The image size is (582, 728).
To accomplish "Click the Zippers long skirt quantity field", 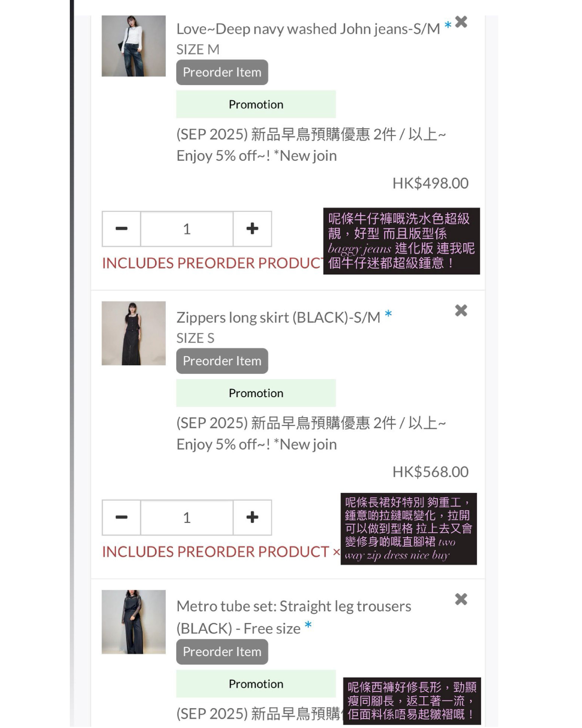I will (x=187, y=517).
